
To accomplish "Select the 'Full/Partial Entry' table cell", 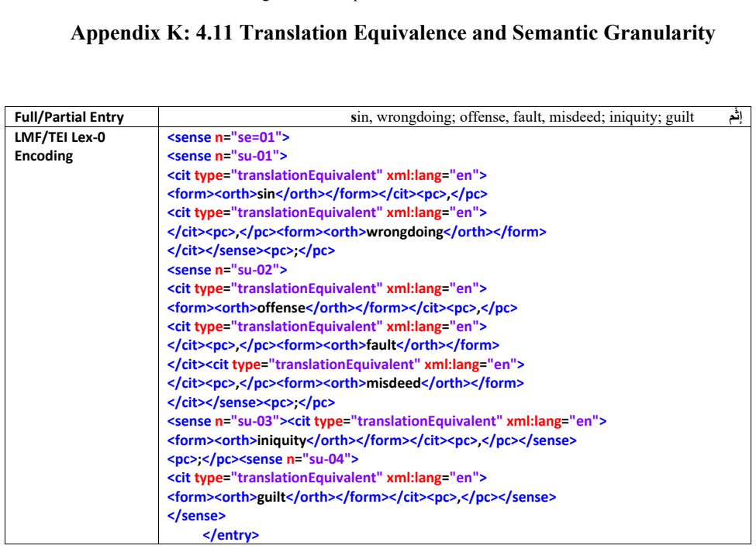I will (81, 117).
